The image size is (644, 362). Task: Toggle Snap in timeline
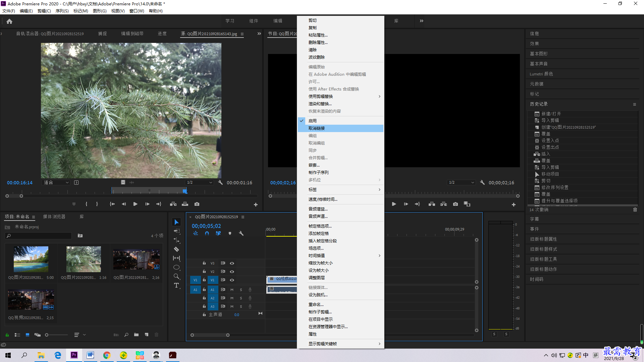[207, 233]
